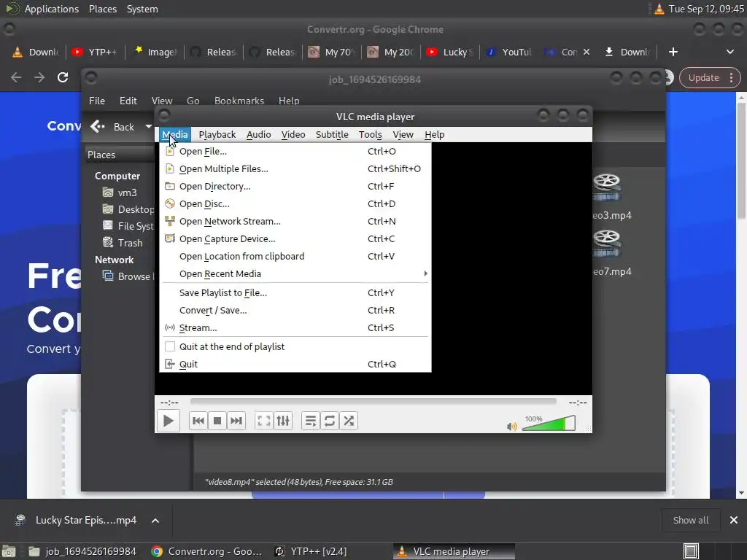
Task: Expand the Open Recent Media submenu
Action: click(x=295, y=274)
